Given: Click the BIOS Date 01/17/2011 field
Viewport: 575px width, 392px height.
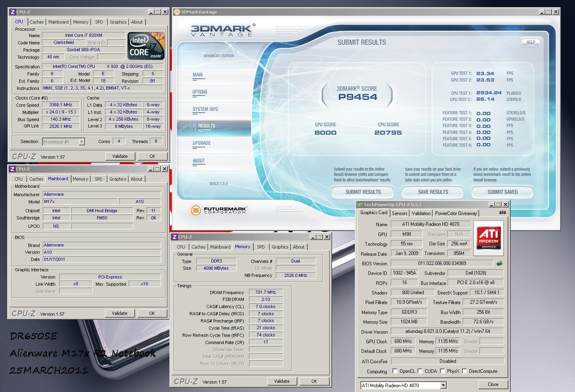Looking at the screenshot, I should pyautogui.click(x=102, y=259).
